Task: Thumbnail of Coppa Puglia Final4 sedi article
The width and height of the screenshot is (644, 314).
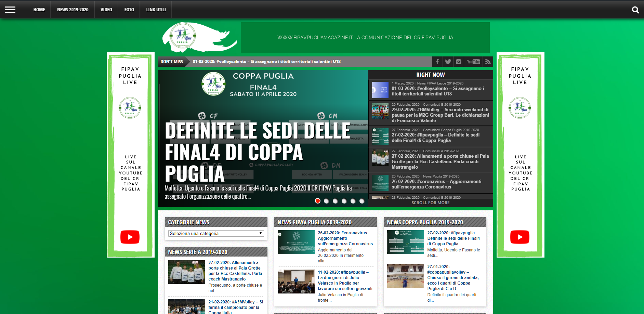Action: (x=406, y=242)
